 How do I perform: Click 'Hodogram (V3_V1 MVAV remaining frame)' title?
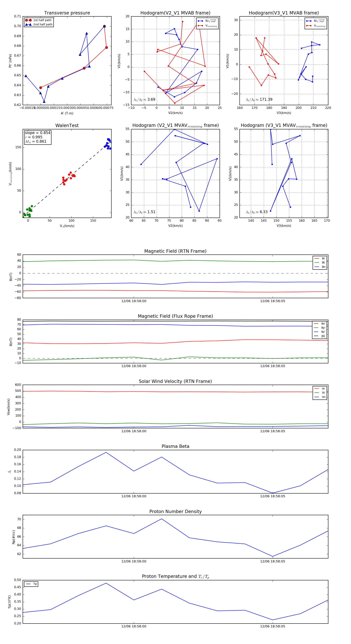pyautogui.click(x=284, y=125)
